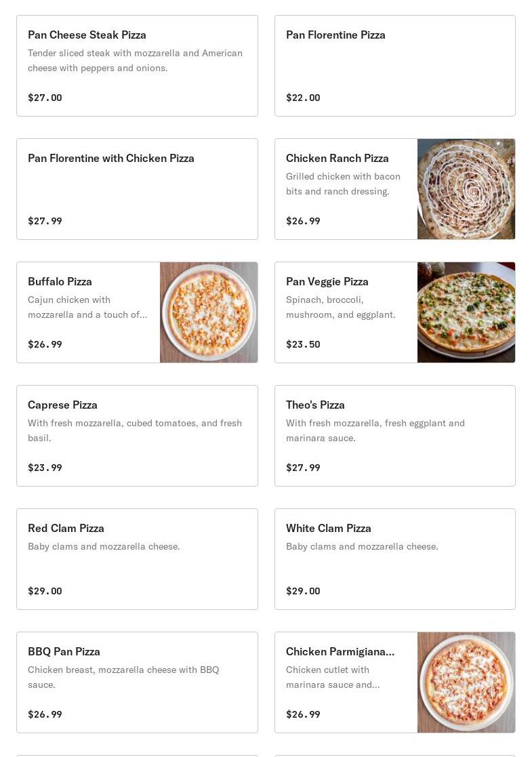Viewport: 532px width, 757px height.
Task: Click the Chicken Ranch Pizza photo
Action: click(x=466, y=189)
